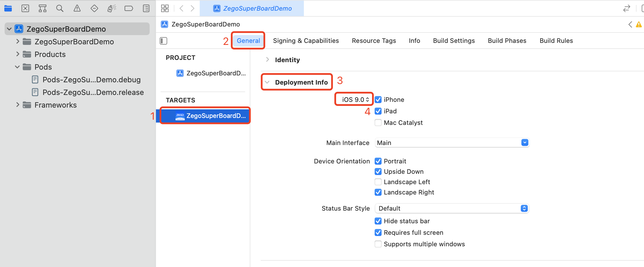
Task: Open Pods-ZegoSu...Demo.debug file
Action: (91, 80)
